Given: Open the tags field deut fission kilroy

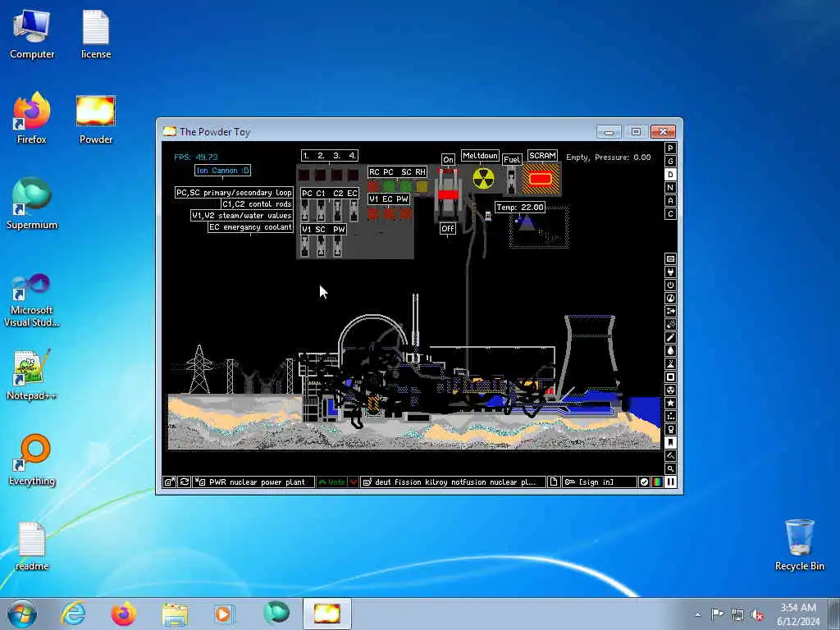Looking at the screenshot, I should tap(453, 482).
